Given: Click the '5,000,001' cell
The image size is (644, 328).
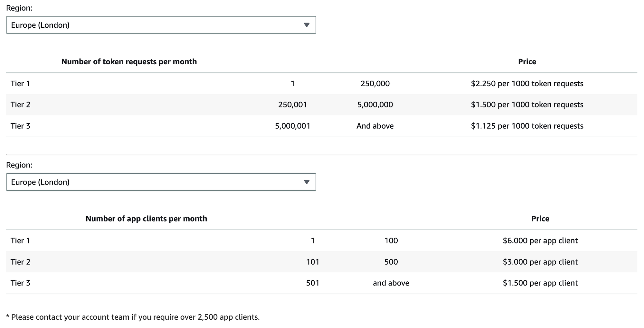Looking at the screenshot, I should pos(293,126).
